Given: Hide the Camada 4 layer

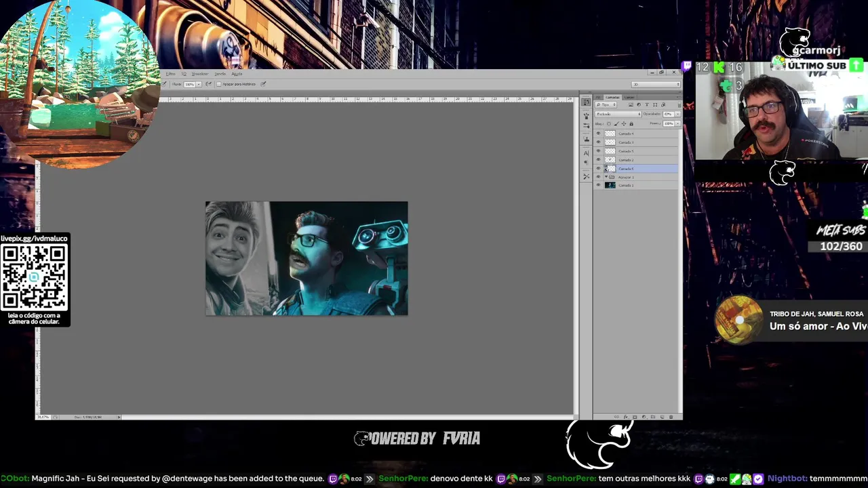Looking at the screenshot, I should click(598, 134).
